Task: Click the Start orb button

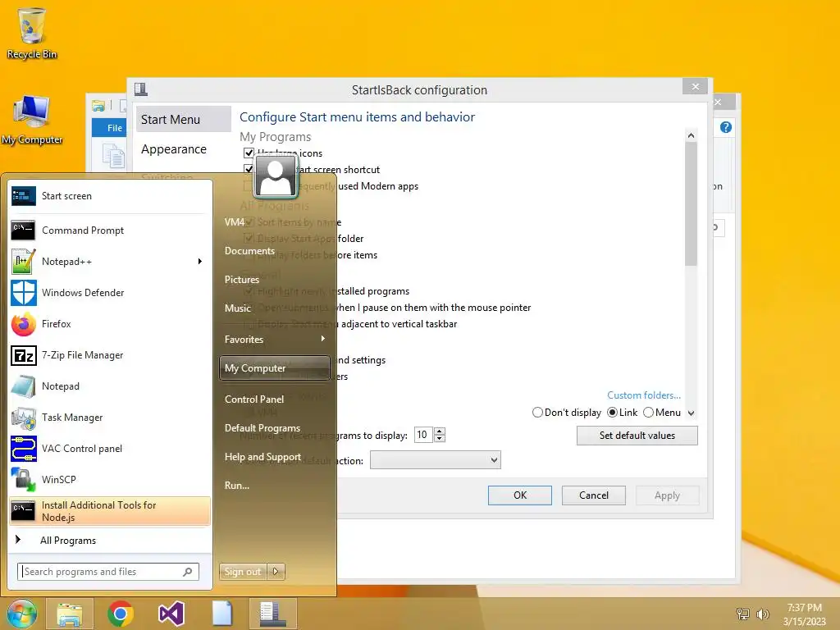Action: coord(21,614)
